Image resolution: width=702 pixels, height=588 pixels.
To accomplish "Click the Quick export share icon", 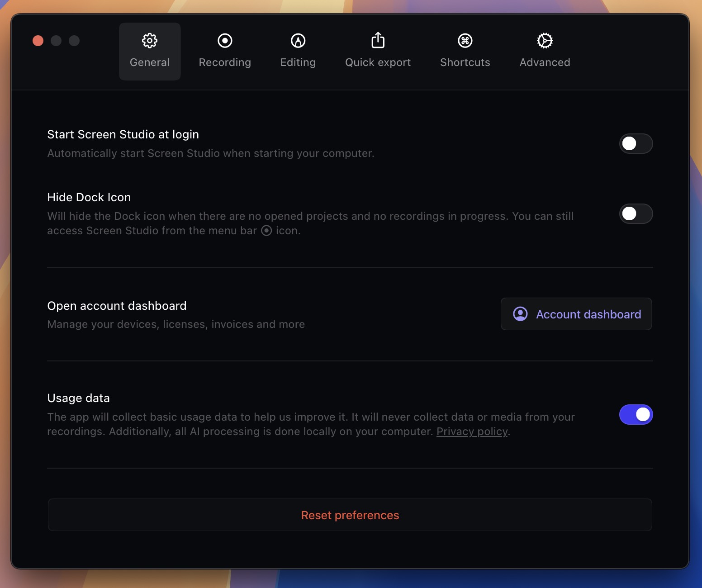I will (378, 40).
